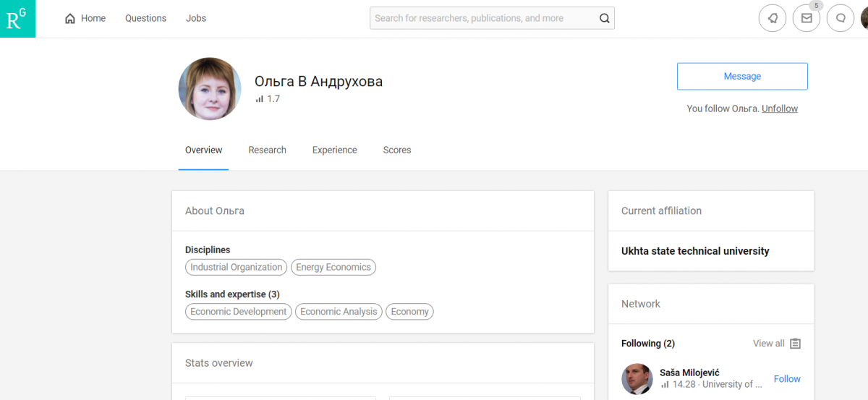Click the Energy Economics discipline tag
Screen dimensions: 868x400
tap(333, 268)
